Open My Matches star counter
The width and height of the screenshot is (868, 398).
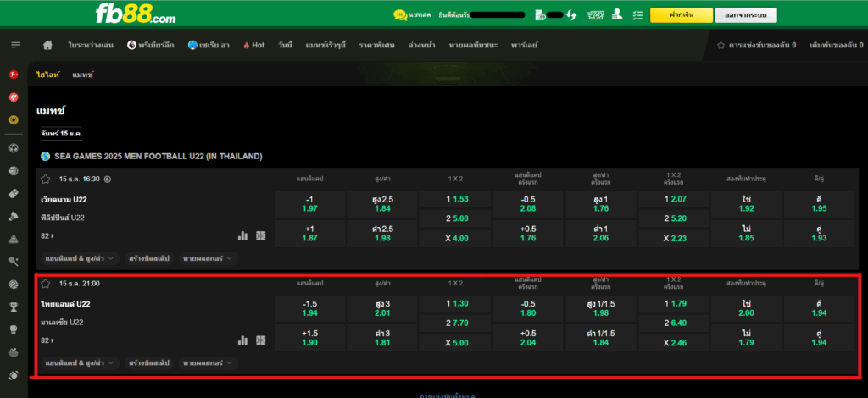[x=757, y=46]
